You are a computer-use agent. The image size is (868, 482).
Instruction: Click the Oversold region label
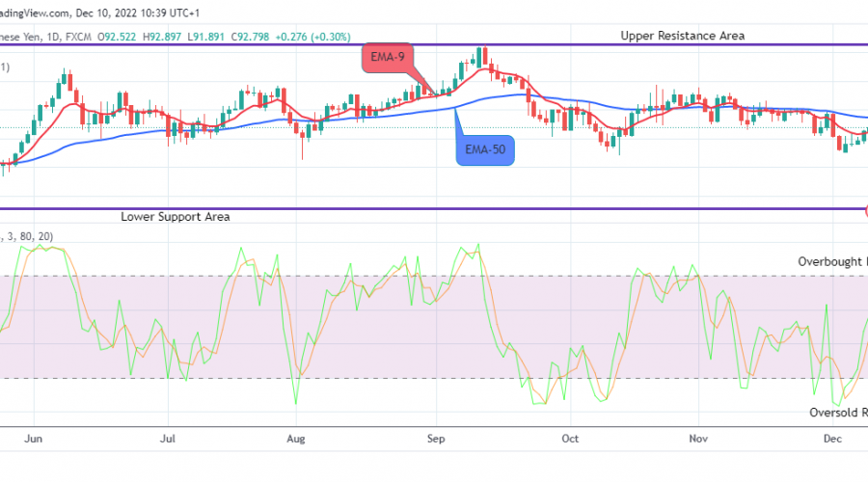pos(835,413)
